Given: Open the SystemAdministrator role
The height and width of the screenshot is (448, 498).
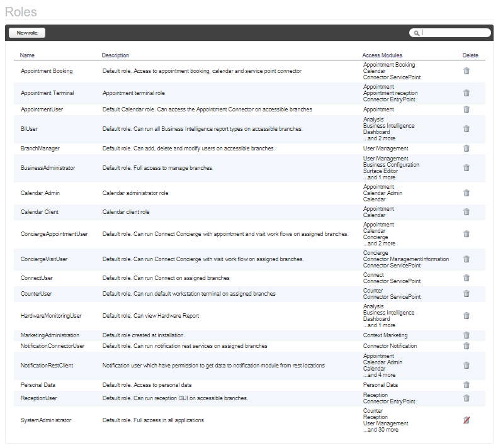Looking at the screenshot, I should (46, 420).
